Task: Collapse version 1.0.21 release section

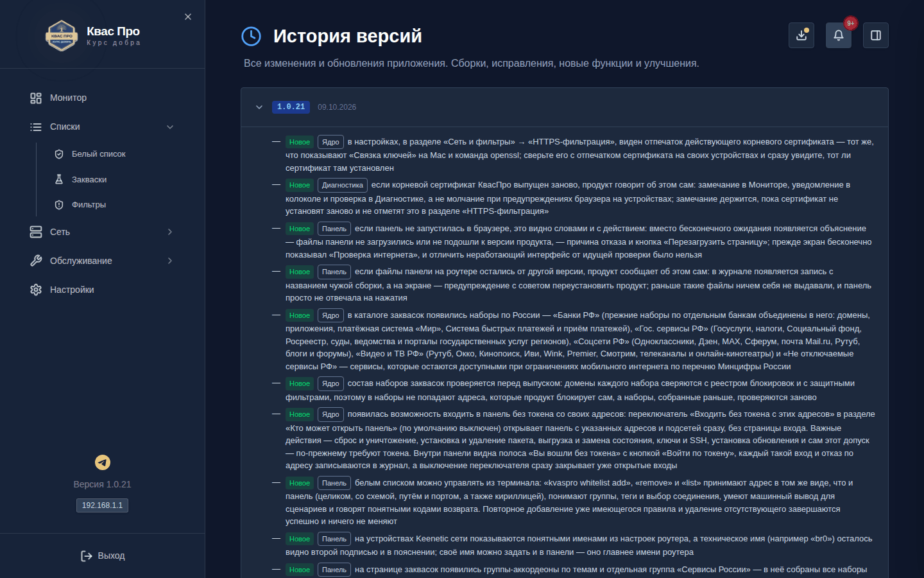Action: tap(259, 107)
